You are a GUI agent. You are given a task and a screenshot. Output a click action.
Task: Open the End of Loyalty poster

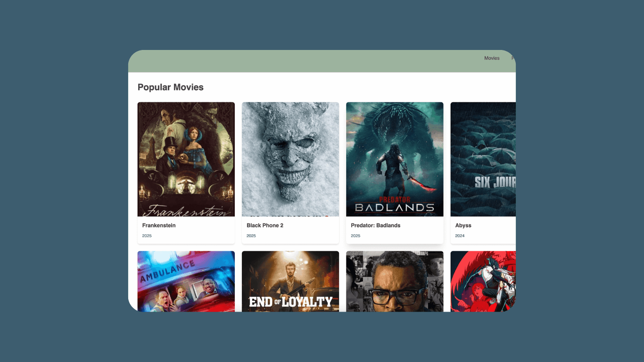(290, 281)
